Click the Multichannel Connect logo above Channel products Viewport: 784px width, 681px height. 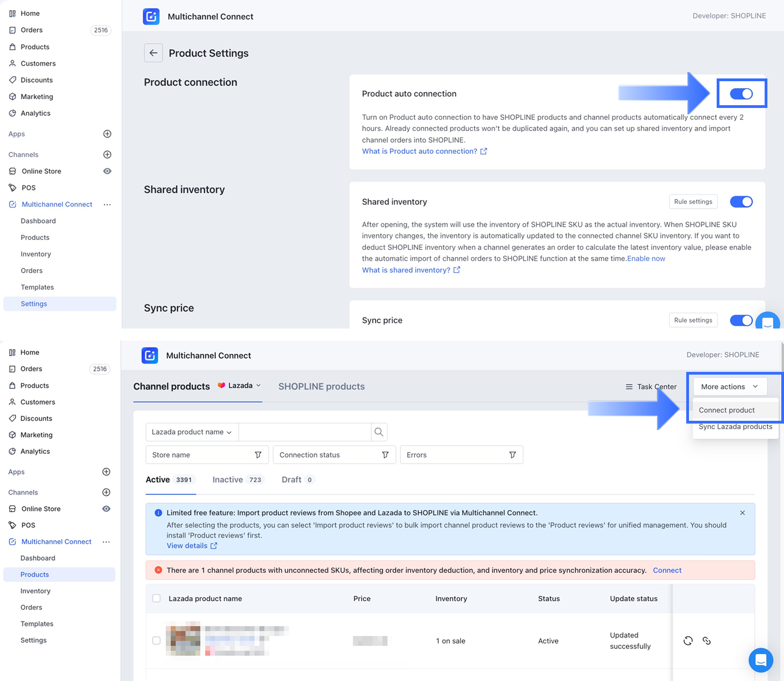[x=150, y=355]
